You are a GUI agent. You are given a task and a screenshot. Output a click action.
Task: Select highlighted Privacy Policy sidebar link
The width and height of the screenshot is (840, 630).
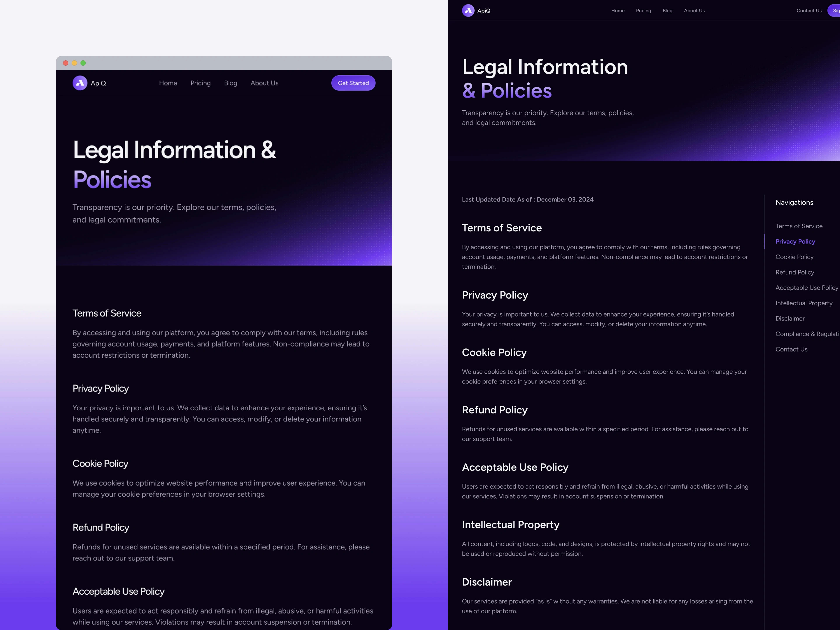click(x=795, y=241)
